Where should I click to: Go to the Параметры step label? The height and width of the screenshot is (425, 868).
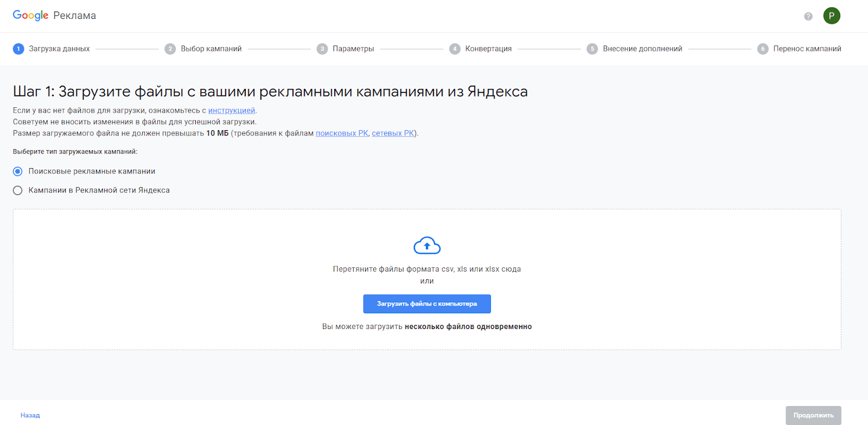coord(353,49)
